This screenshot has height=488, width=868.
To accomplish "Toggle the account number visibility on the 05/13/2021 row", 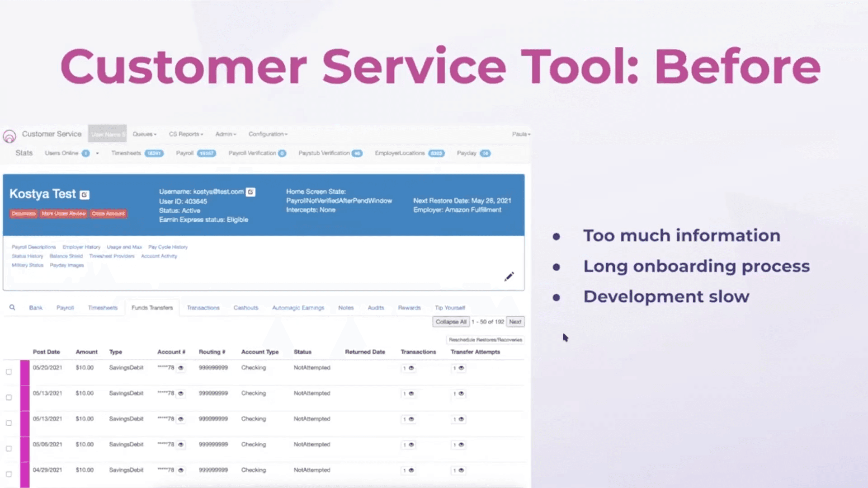I will tap(181, 394).
